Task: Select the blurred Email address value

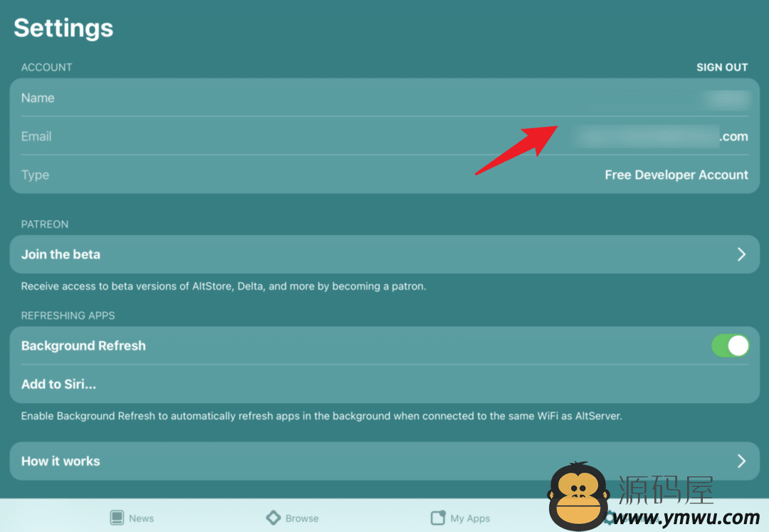Action: 659,136
